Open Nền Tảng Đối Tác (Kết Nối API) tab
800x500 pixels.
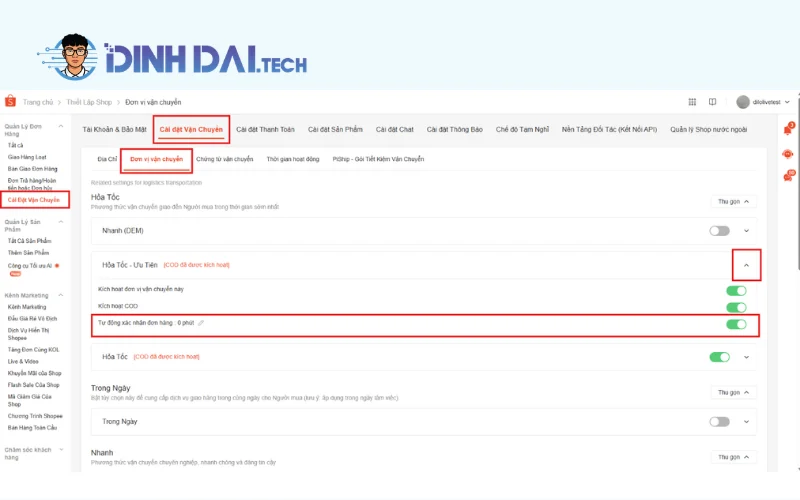610,130
